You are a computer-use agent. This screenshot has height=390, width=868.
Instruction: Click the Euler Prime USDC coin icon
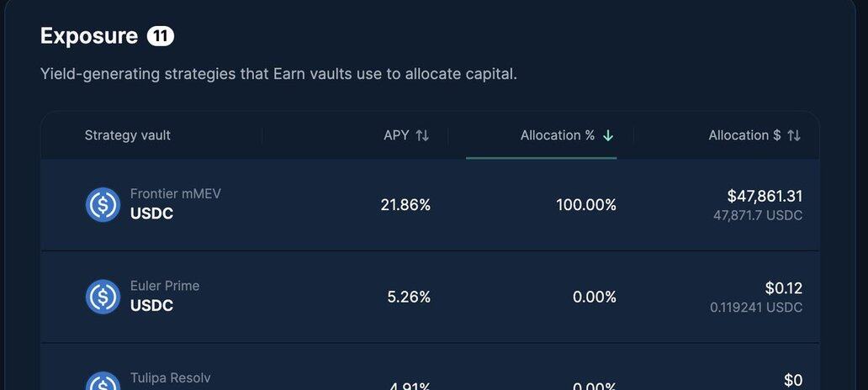pos(103,297)
